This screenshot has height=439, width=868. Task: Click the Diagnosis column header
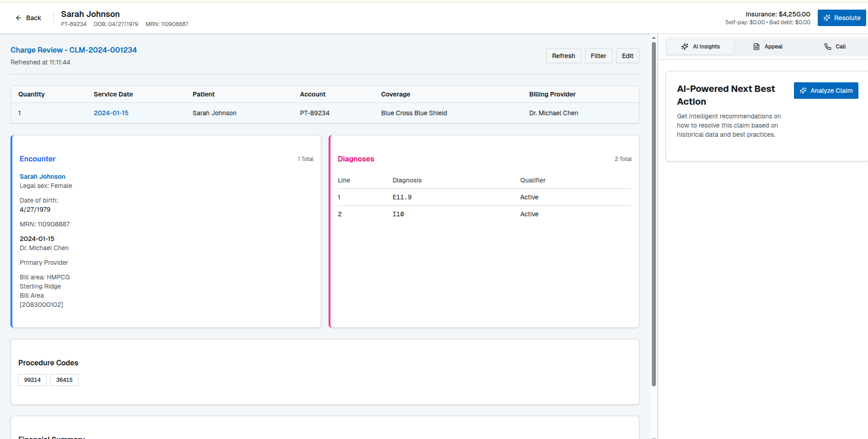tap(407, 180)
